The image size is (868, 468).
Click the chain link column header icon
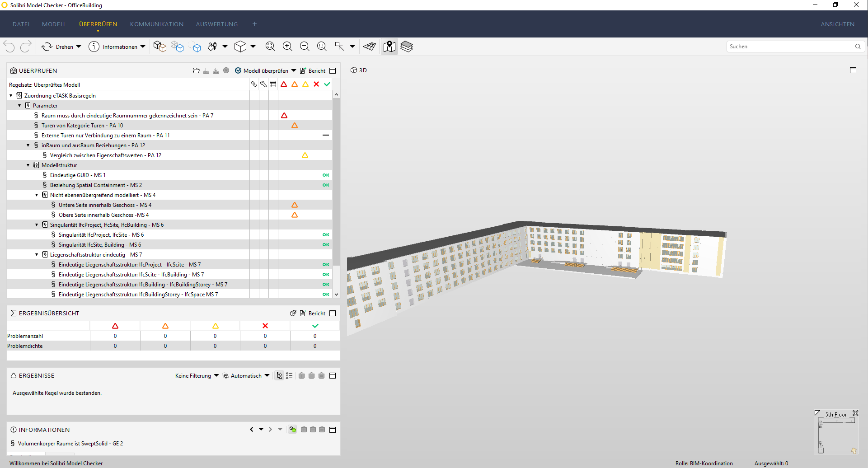254,84
